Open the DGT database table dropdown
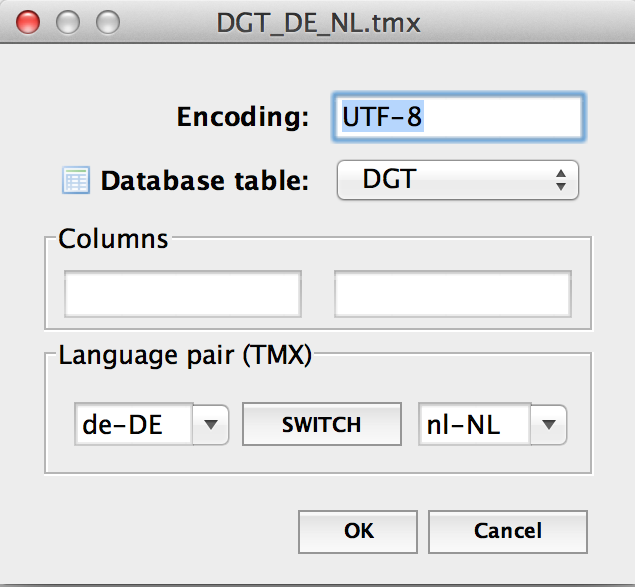The height and width of the screenshot is (587, 635). 458,180
